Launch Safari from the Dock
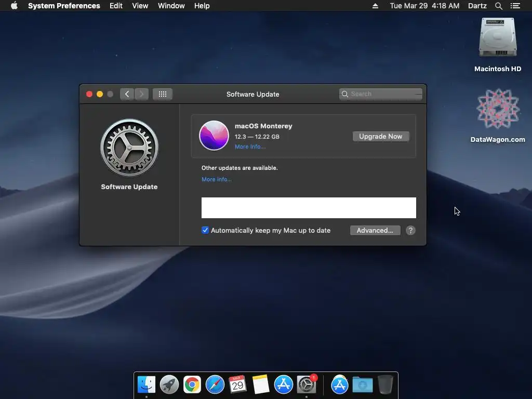Screen dimensions: 532x399 [x=215, y=384]
